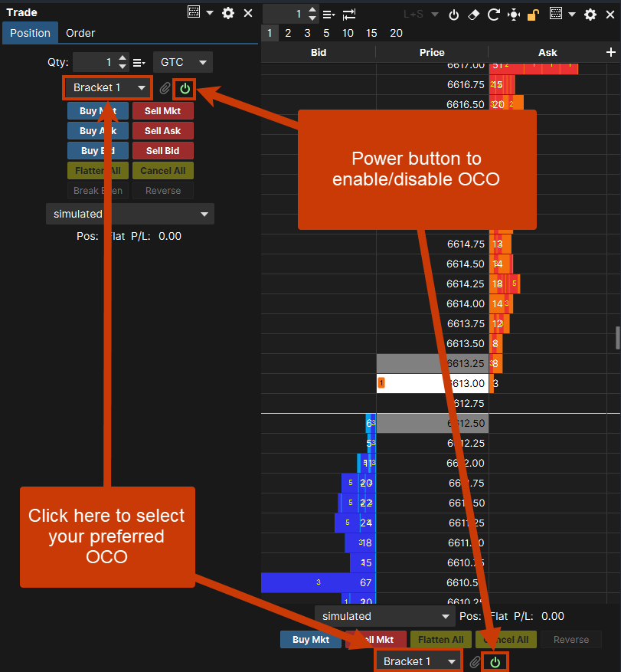The height and width of the screenshot is (672, 621).
Task: Open the GTC time-in-force dropdown
Action: tap(183, 62)
